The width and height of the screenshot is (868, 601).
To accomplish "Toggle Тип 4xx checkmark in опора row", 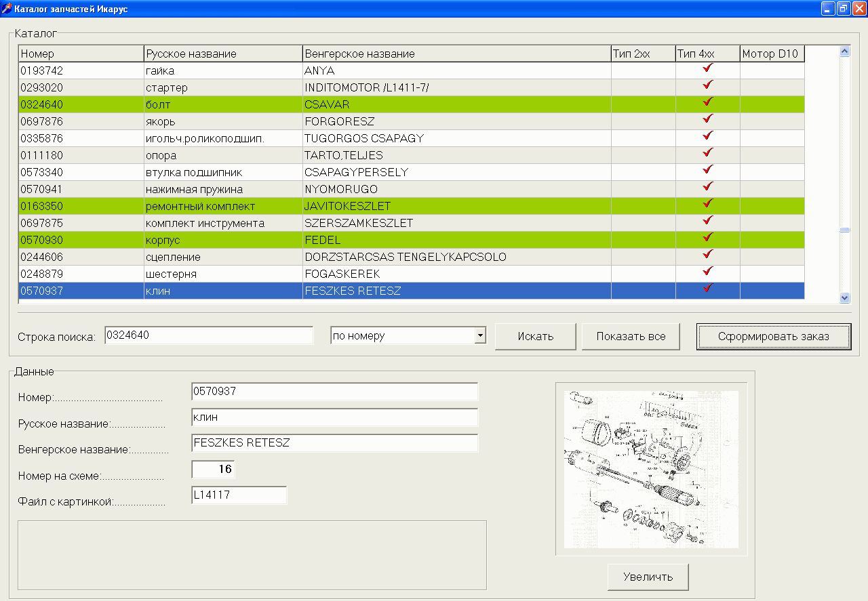I will point(708,153).
